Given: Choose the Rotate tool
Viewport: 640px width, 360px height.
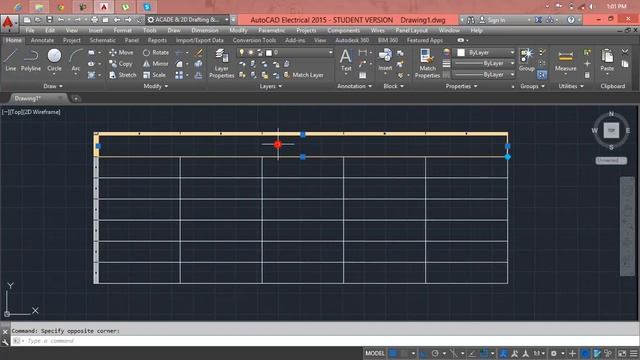Looking at the screenshot, I should point(156,52).
